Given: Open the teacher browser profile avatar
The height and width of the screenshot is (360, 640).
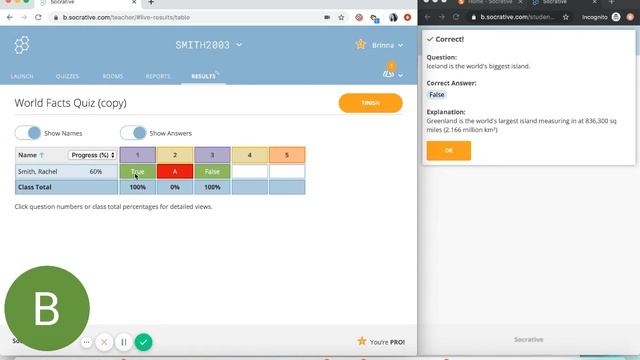Looking at the screenshot, I should (393, 18).
